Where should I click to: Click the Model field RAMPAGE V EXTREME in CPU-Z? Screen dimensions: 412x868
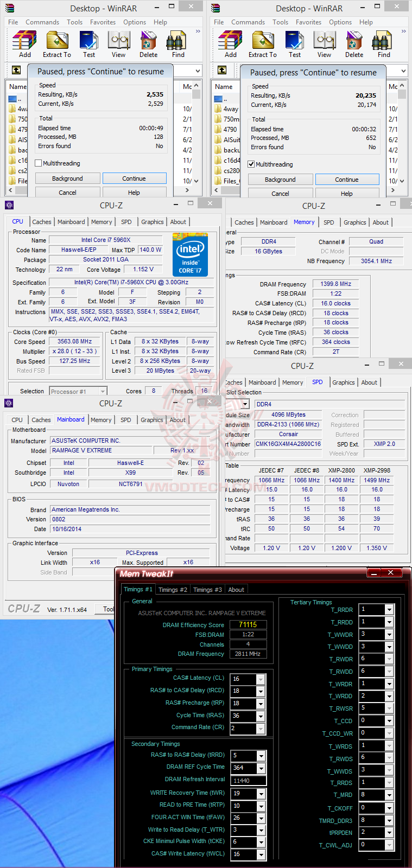pyautogui.click(x=102, y=450)
